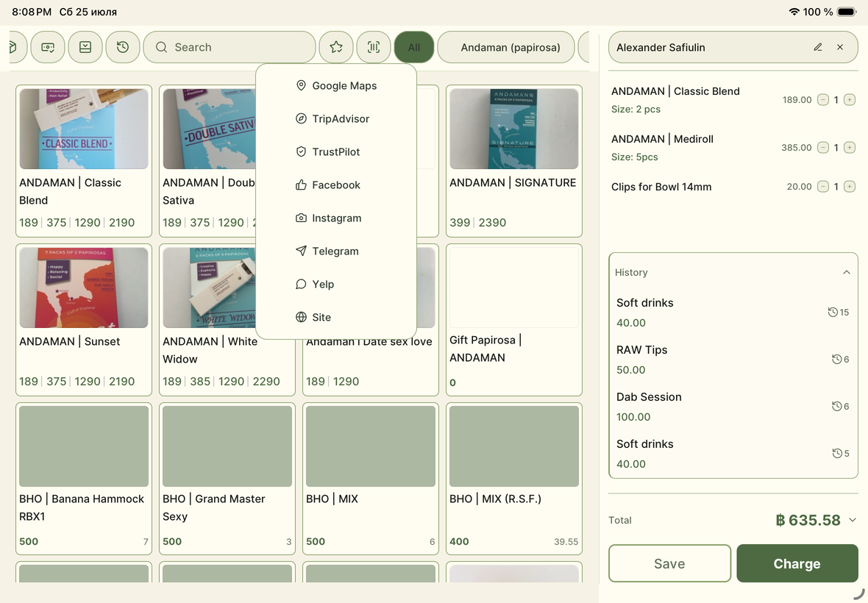The width and height of the screenshot is (868, 603).
Task: Open the ANDAMAN SIGNATURE product card
Action: tap(513, 161)
